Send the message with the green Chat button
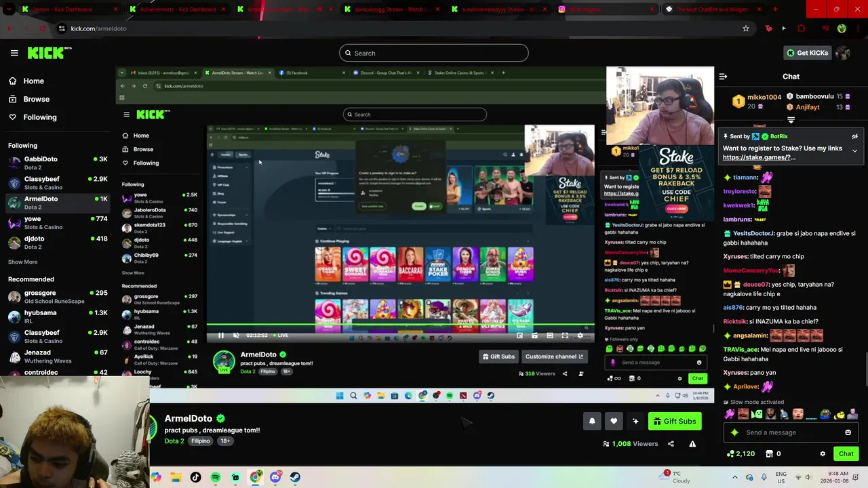 tap(846, 454)
